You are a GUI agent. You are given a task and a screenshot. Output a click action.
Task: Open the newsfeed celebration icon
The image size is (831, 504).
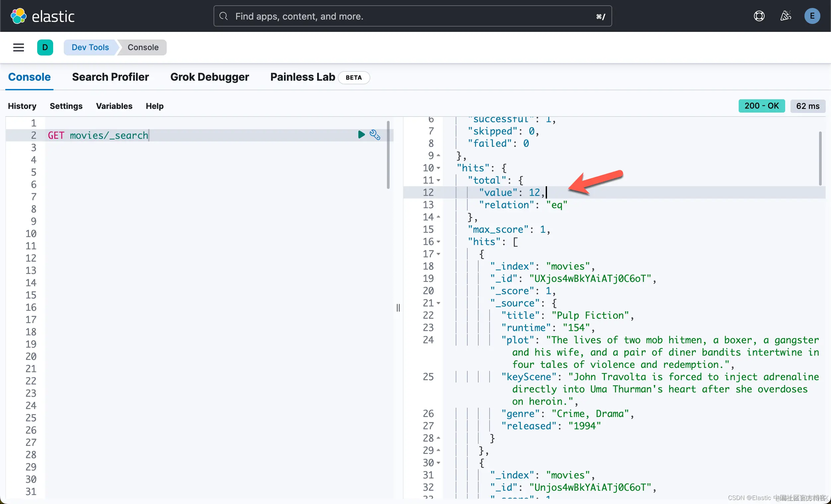[x=785, y=16]
